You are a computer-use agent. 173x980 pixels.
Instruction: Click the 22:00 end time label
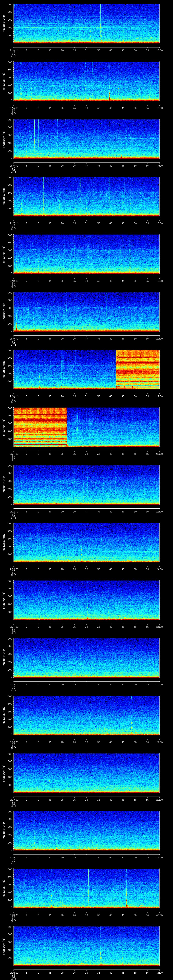click(160, 454)
